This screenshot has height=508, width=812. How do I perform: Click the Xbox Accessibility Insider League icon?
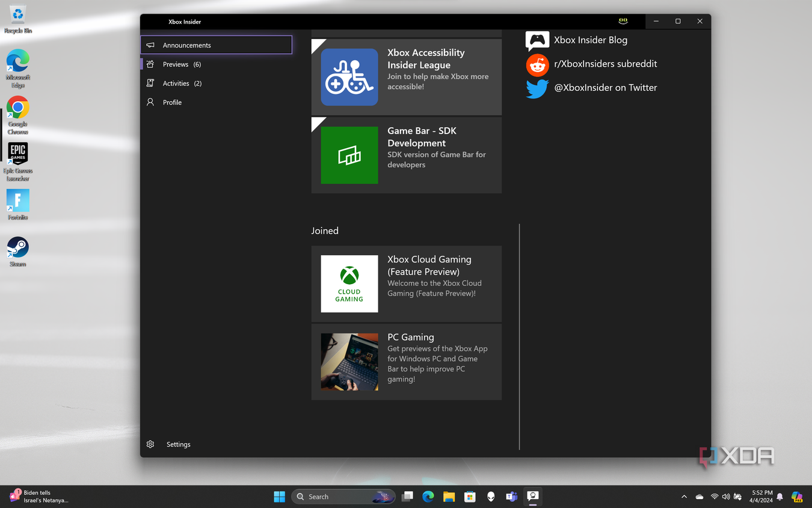click(x=349, y=77)
